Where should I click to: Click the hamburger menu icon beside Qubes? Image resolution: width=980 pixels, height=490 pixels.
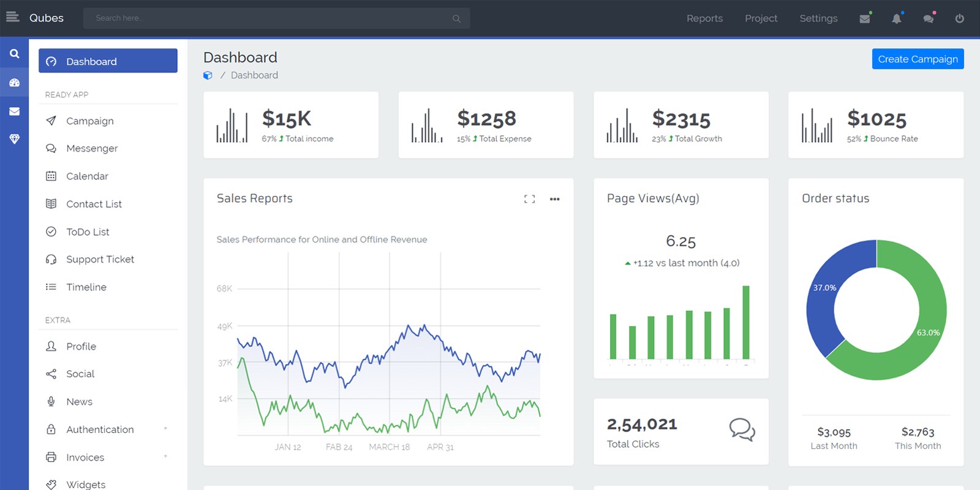(x=13, y=18)
